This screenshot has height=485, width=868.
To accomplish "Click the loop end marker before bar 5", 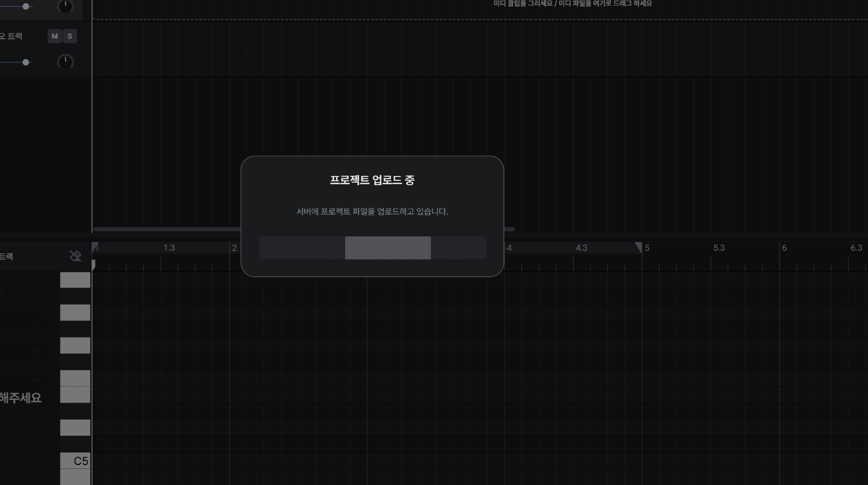I will [x=638, y=247].
